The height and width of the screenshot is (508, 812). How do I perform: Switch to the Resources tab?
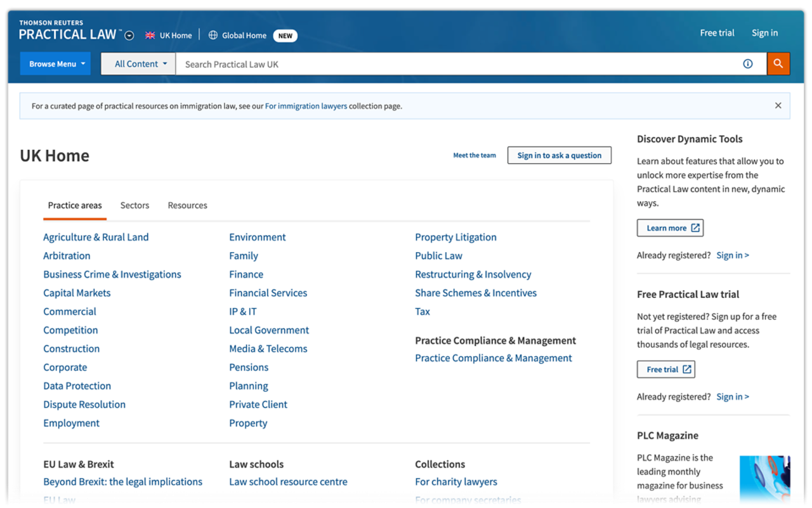pyautogui.click(x=187, y=205)
